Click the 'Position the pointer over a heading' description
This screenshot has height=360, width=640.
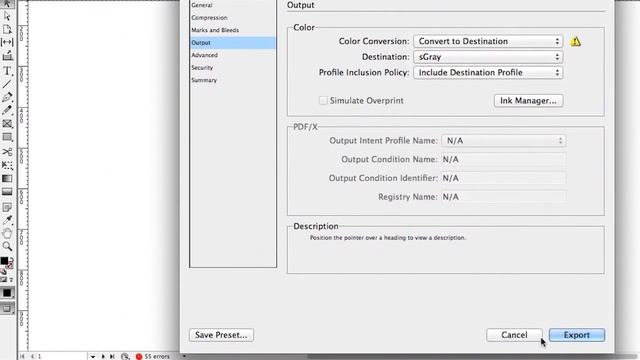tap(387, 238)
